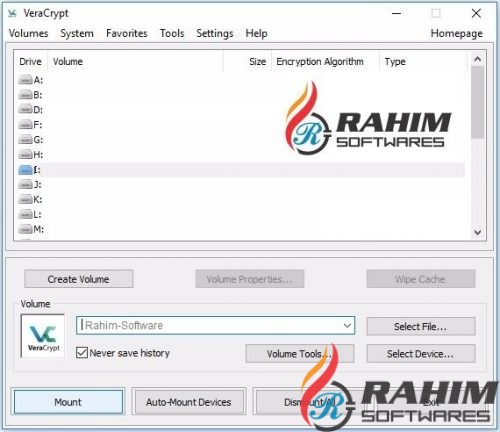The height and width of the screenshot is (432, 500).
Task: Click the VeraCrypt title bar icon
Action: click(12, 13)
